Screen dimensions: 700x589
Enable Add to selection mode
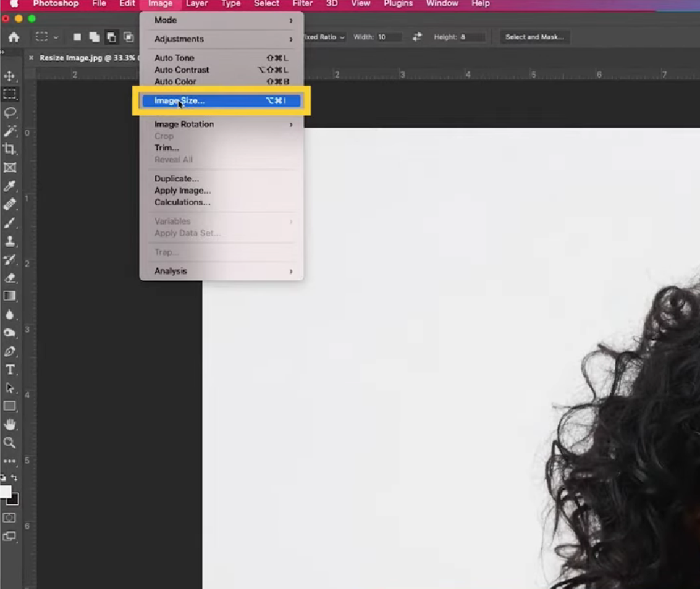pyautogui.click(x=94, y=37)
